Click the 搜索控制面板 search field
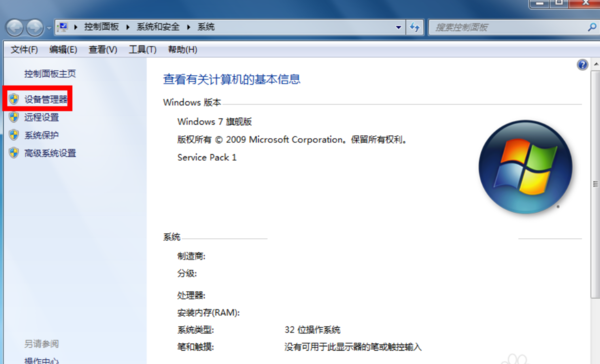This screenshot has height=364, width=600. [507, 27]
